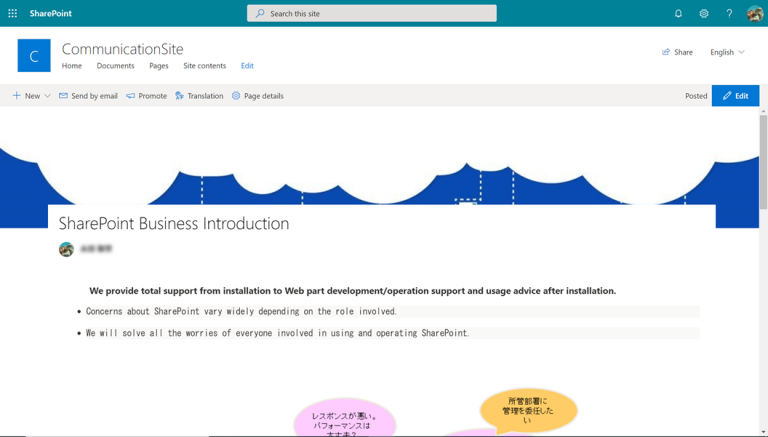Click the Promote megaphone icon
This screenshot has width=768, height=437.
[x=130, y=96]
